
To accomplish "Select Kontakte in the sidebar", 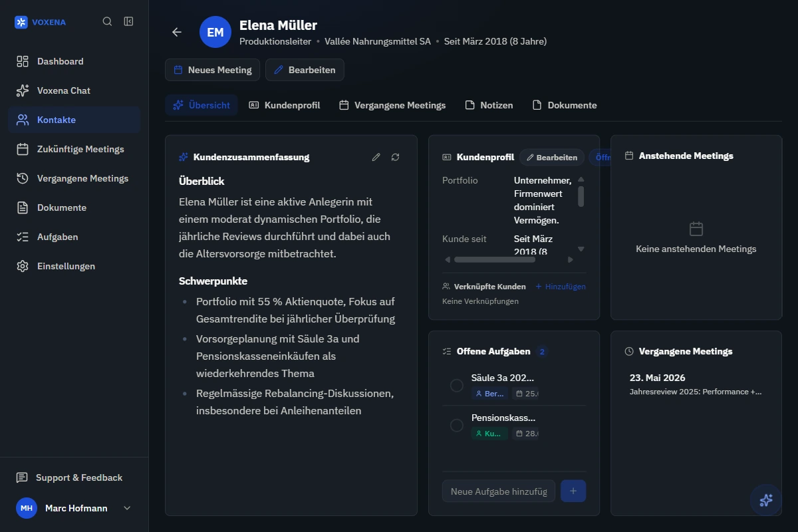I will 74,120.
